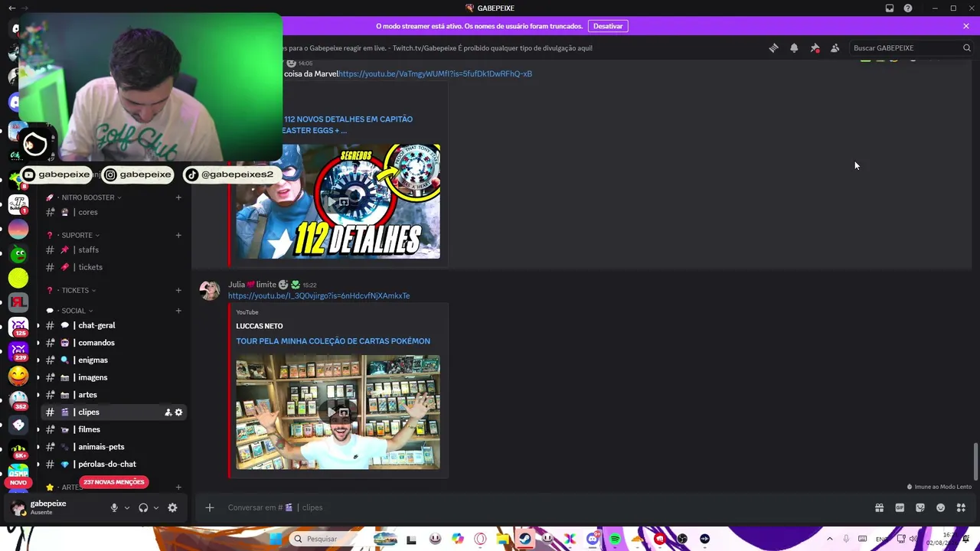
Task: Open the server with 352 badge
Action: 18,400
